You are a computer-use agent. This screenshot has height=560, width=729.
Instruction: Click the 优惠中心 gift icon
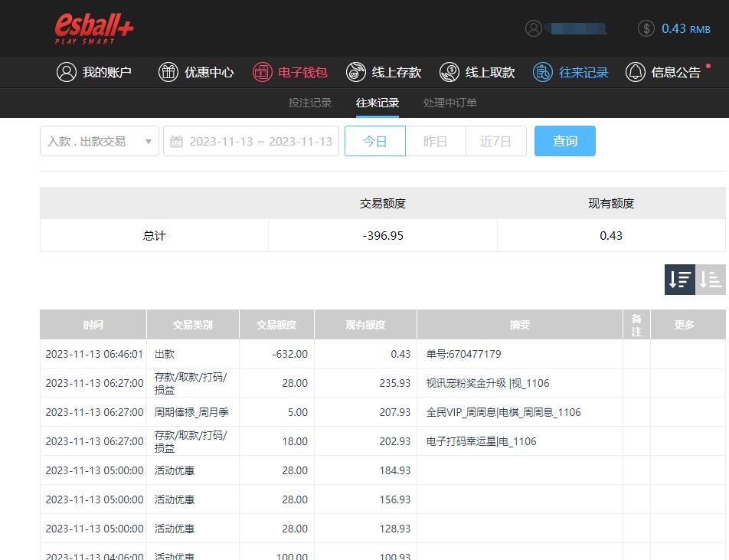168,72
